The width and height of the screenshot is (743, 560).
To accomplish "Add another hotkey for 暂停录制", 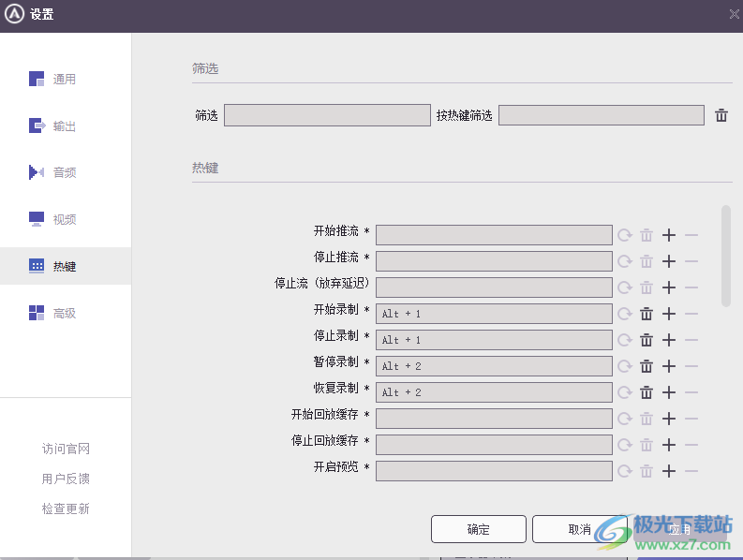I will (x=669, y=366).
